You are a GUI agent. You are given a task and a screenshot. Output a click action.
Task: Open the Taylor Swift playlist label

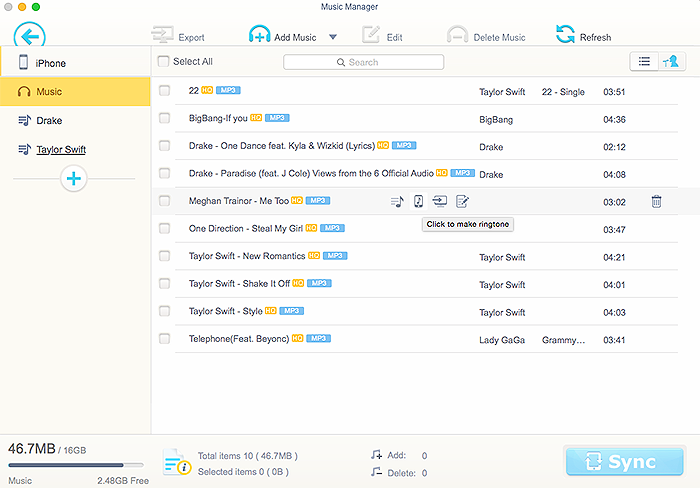(61, 150)
